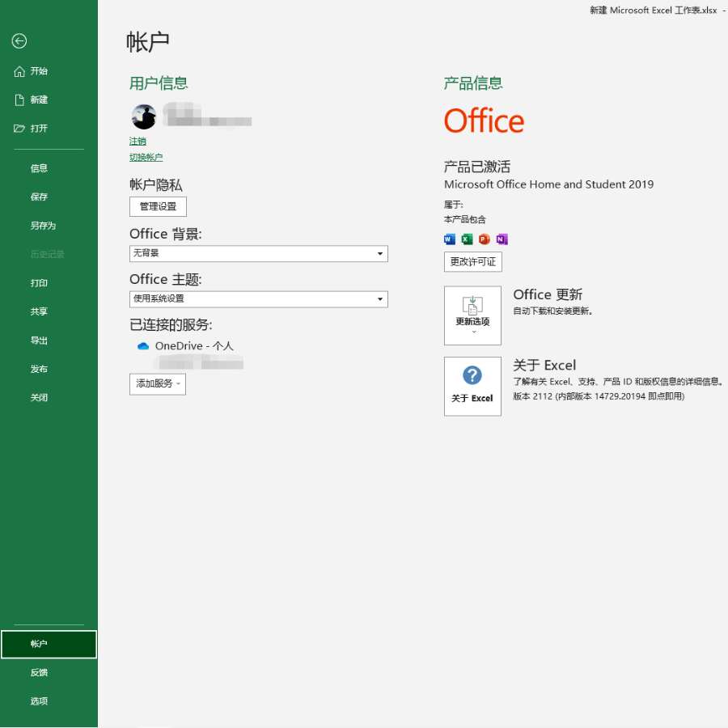This screenshot has width=728, height=728.
Task: Click the Open (打开) folder icon
Action: point(19,129)
